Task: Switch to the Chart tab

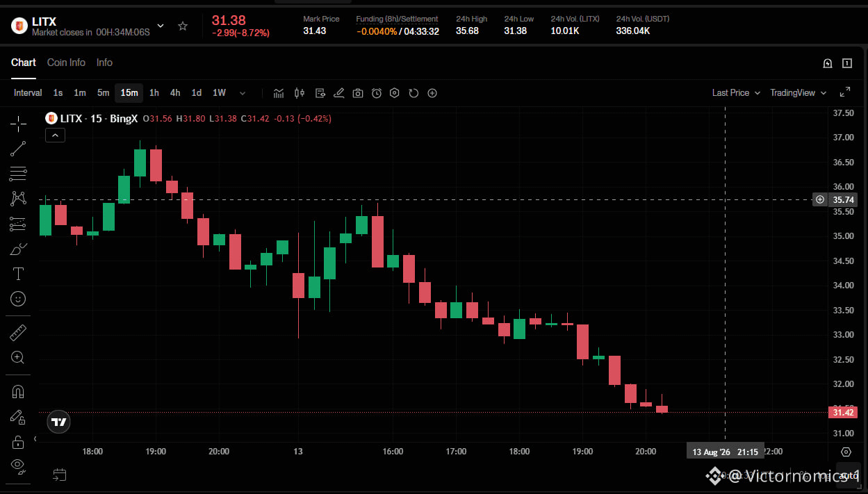Action: click(x=24, y=63)
